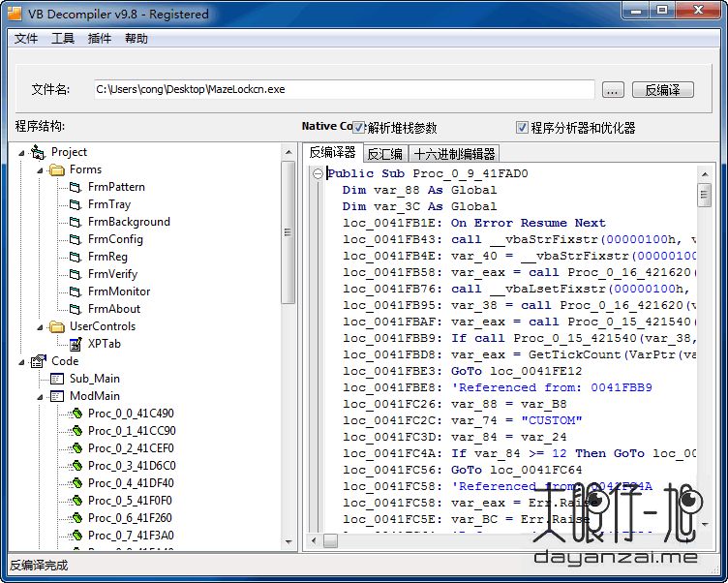The width and height of the screenshot is (728, 583).
Task: Click the tree panel vertical scrollbar thumb
Action: [x=288, y=232]
